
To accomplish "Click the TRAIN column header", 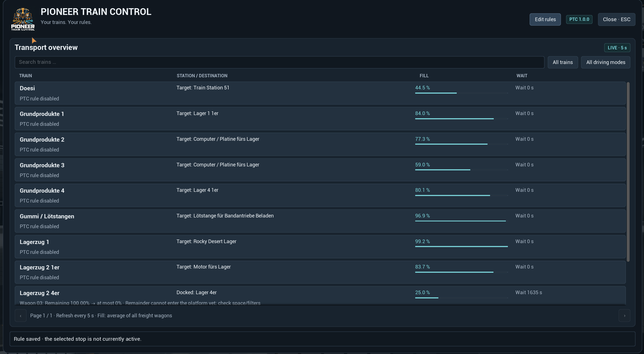I will 25,76.
